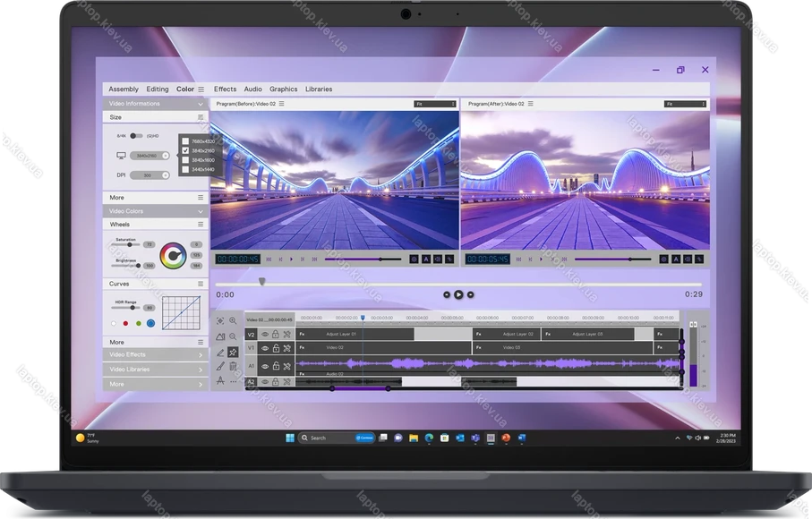Check the 7680x4320 resolution option
This screenshot has width=812, height=519.
185,141
